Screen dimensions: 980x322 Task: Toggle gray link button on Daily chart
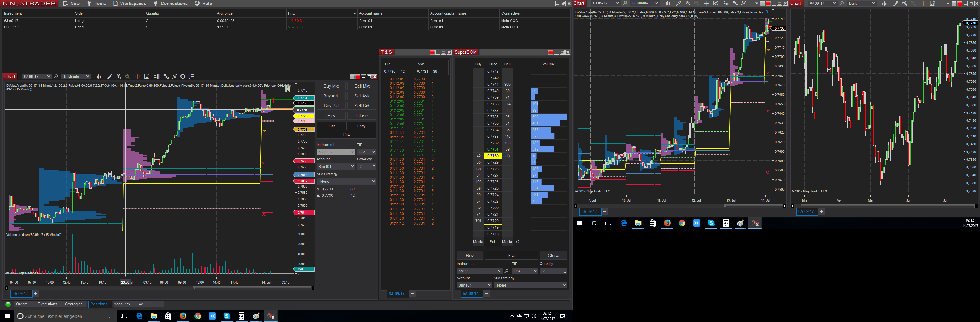pyautogui.click(x=954, y=3)
